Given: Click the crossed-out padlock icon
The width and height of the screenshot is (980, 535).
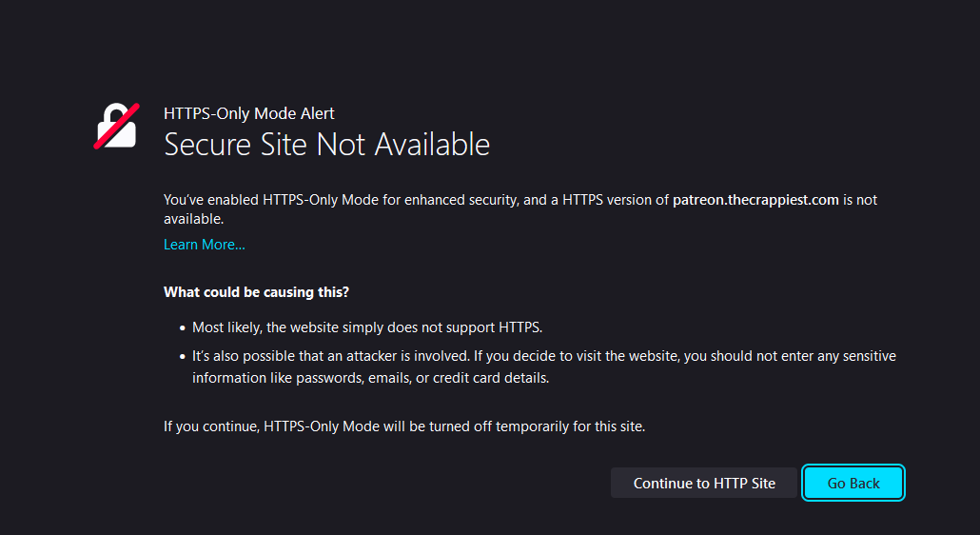Looking at the screenshot, I should pyautogui.click(x=116, y=127).
